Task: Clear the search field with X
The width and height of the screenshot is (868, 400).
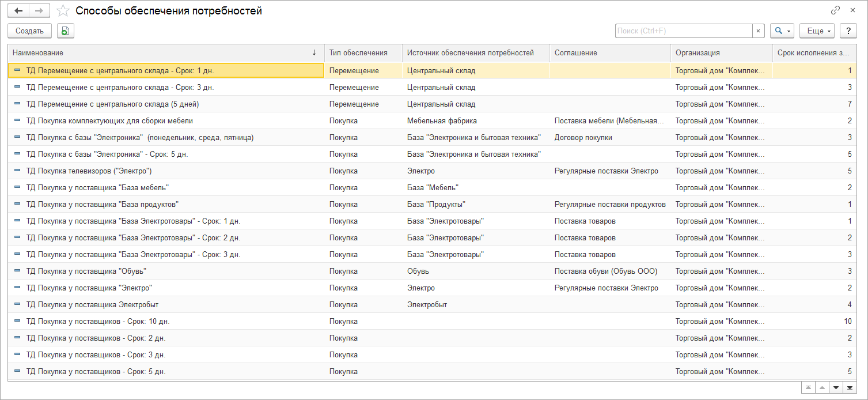Action: (758, 31)
